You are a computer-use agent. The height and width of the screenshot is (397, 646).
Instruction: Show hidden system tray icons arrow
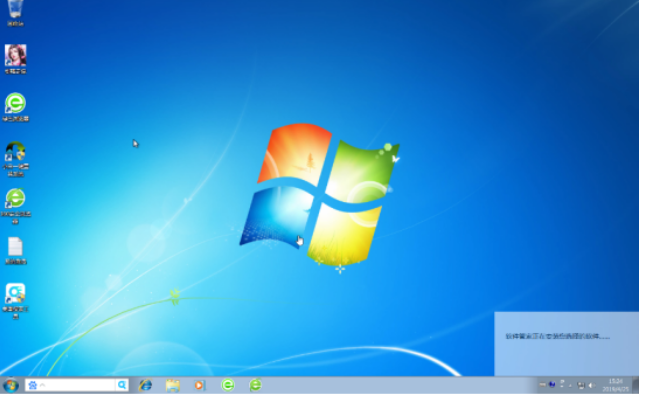(x=571, y=385)
